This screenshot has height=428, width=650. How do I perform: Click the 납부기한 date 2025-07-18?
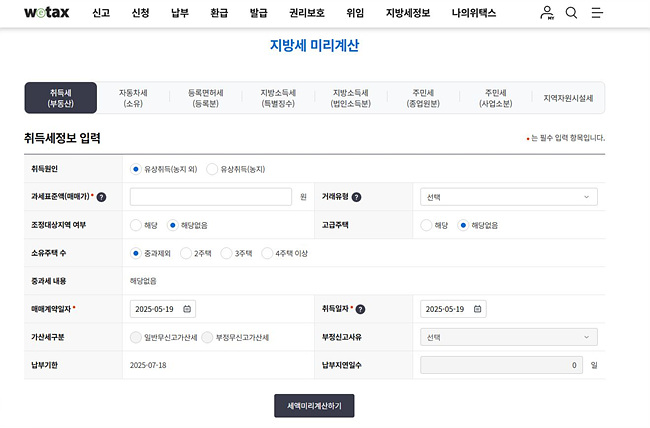pos(148,365)
